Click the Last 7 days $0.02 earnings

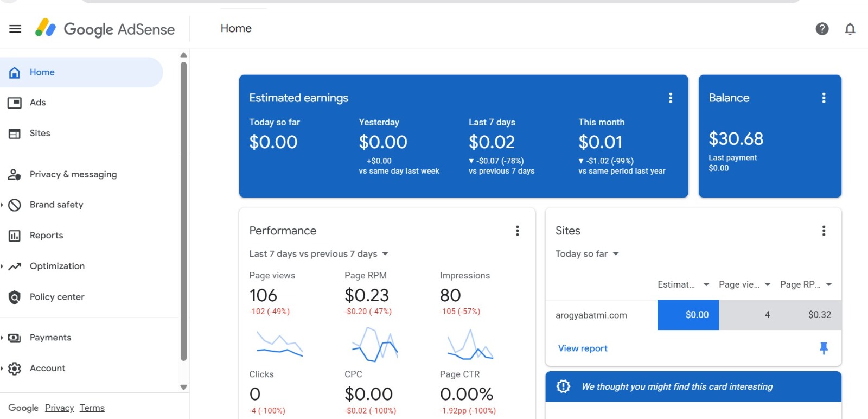pos(492,142)
